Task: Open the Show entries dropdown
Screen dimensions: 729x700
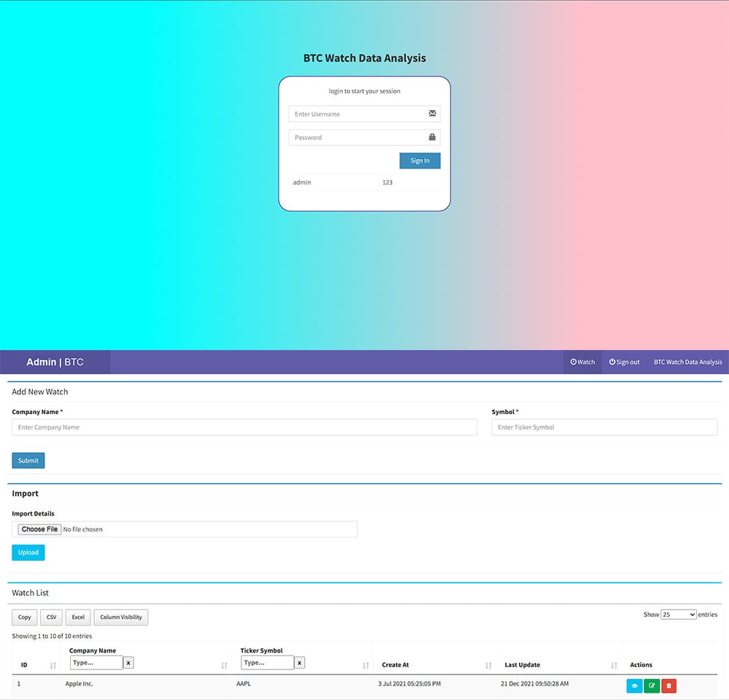Action: [x=678, y=615]
